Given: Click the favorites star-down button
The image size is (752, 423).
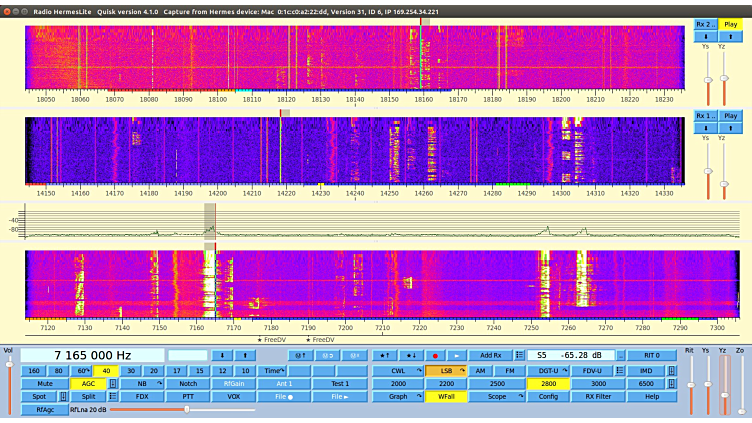Looking at the screenshot, I should click(410, 355).
